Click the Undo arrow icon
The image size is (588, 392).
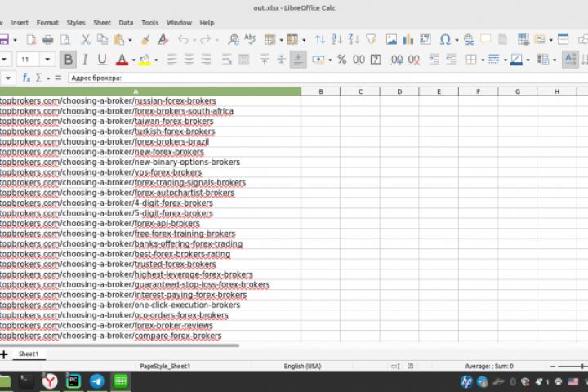183,39
